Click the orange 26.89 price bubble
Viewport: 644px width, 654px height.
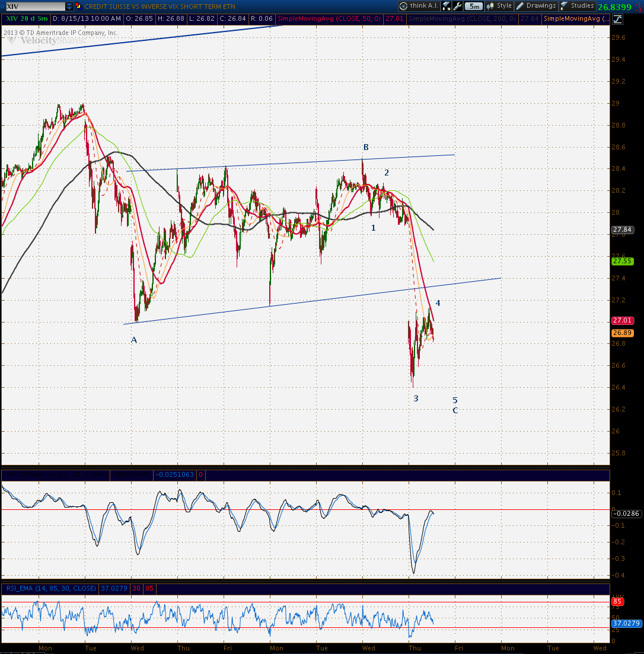pos(622,333)
